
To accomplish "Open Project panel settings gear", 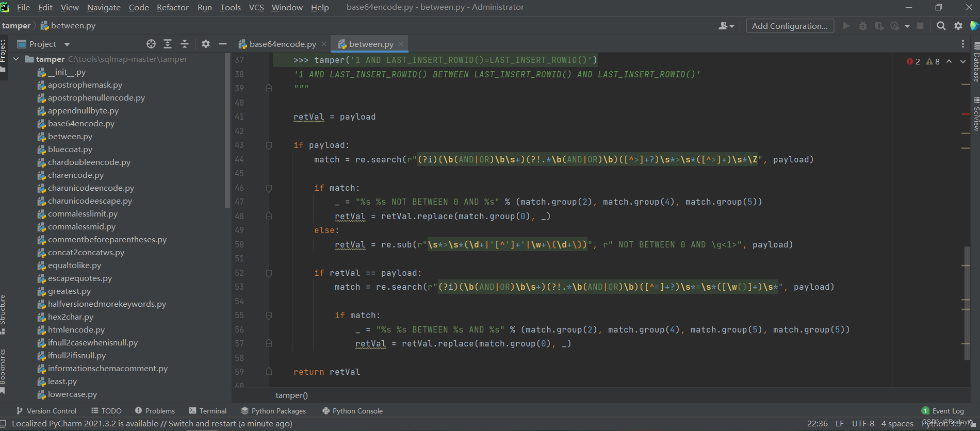I will pos(206,44).
